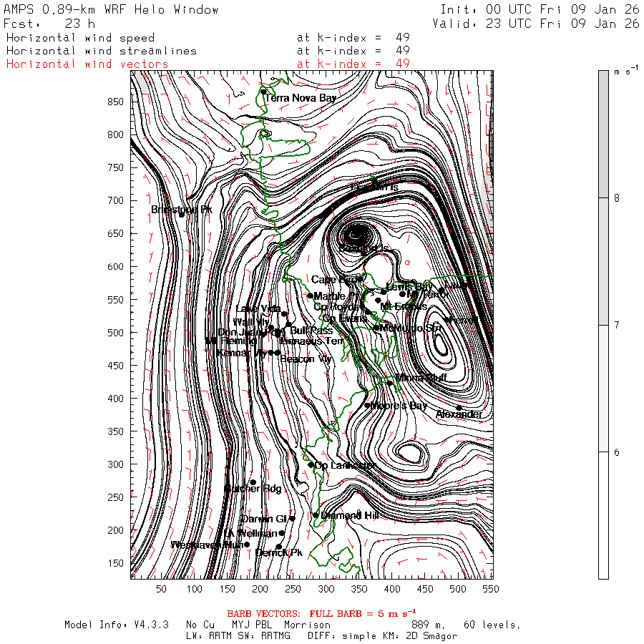Viewport: 644px width, 644px height.
Task: Click the Lk Wellman station dot
Action: pos(281,533)
